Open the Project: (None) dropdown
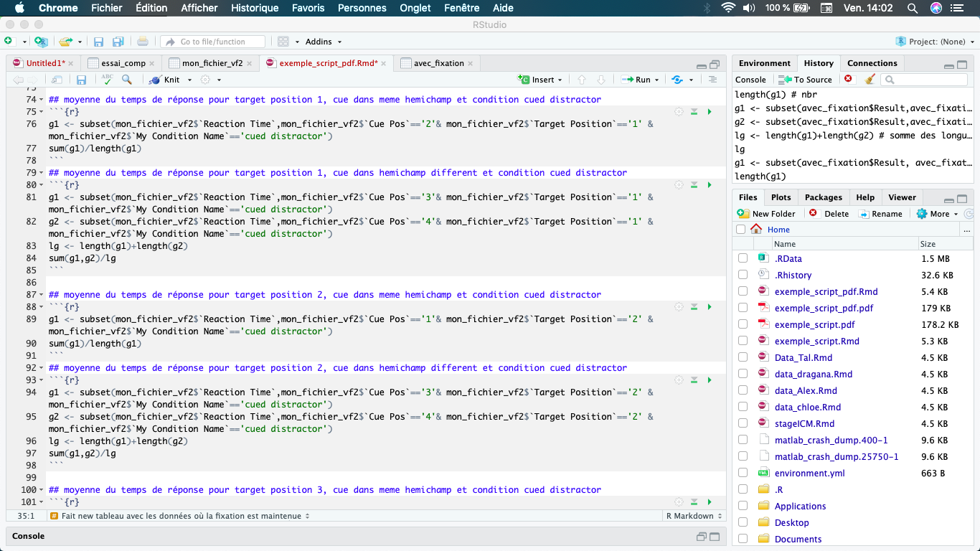 pyautogui.click(x=936, y=42)
